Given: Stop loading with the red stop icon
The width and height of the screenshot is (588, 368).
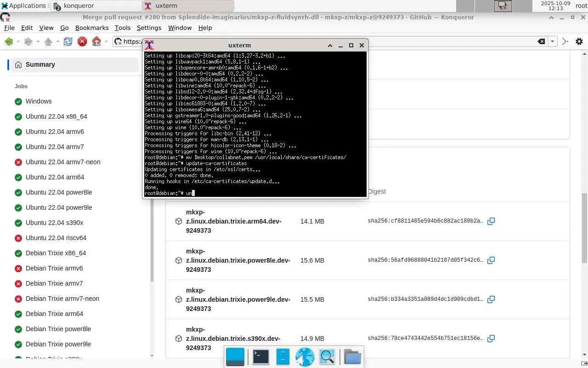Looking at the screenshot, I should click(82, 41).
